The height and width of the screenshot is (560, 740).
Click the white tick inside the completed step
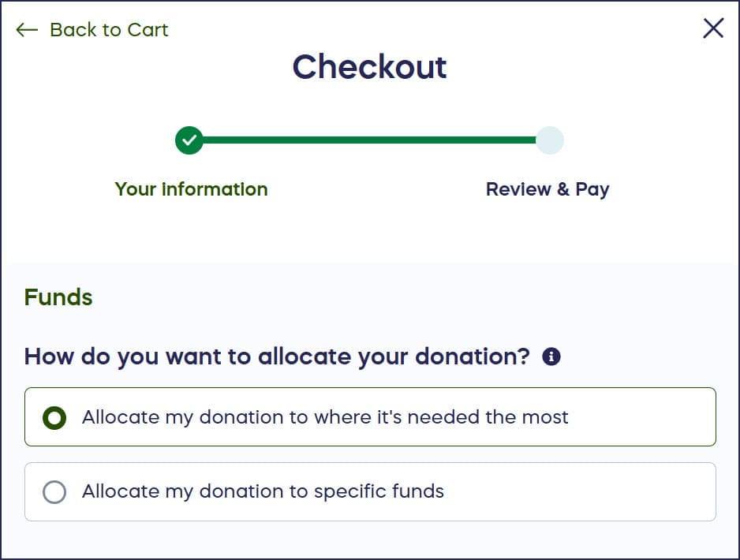coord(189,140)
